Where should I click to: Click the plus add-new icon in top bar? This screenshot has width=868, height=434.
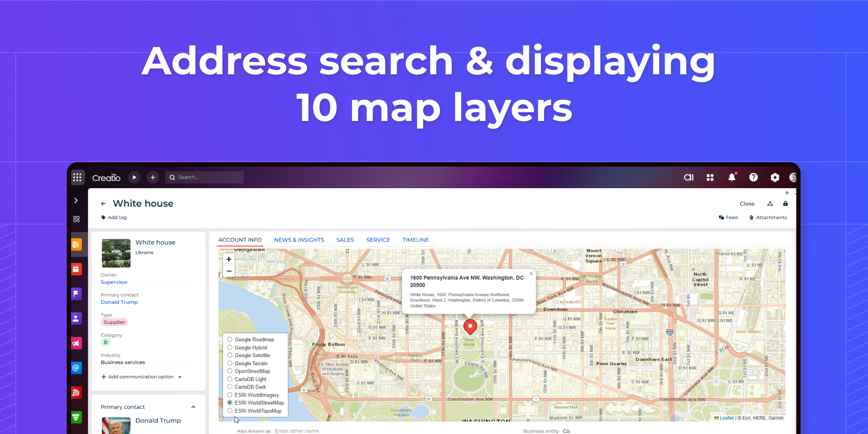pyautogui.click(x=153, y=177)
